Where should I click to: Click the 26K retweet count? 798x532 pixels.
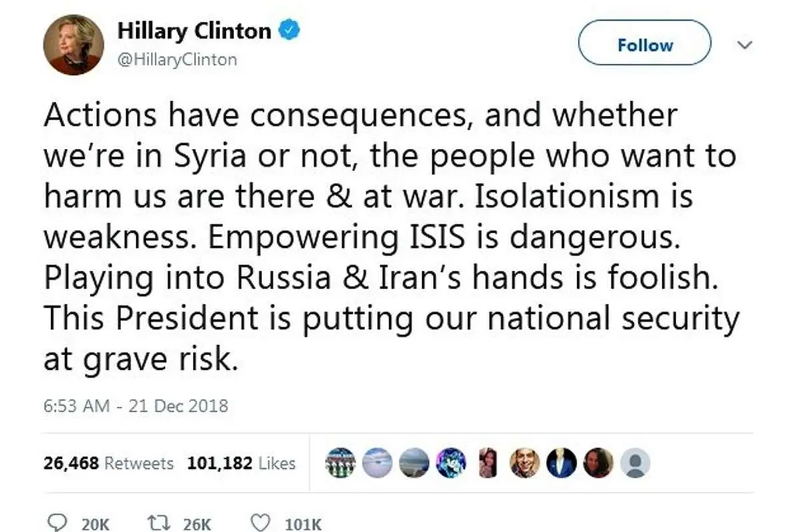[197, 524]
